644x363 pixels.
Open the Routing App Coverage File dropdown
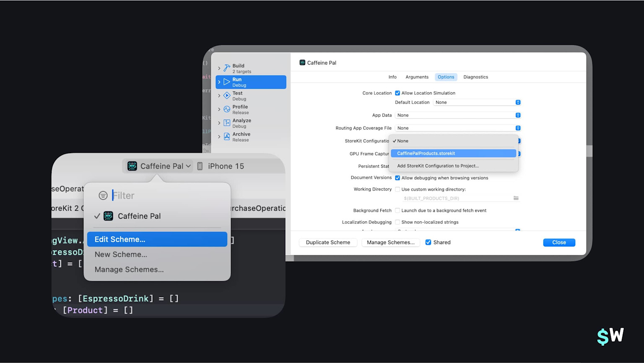click(x=458, y=128)
